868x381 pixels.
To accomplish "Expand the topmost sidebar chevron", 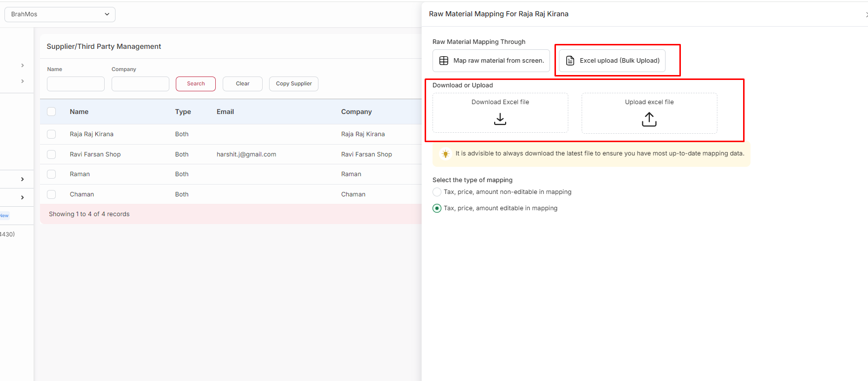I will tap(23, 65).
